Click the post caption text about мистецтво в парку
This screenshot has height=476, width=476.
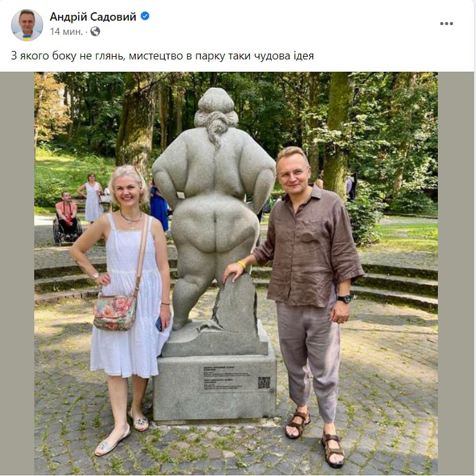(x=162, y=56)
